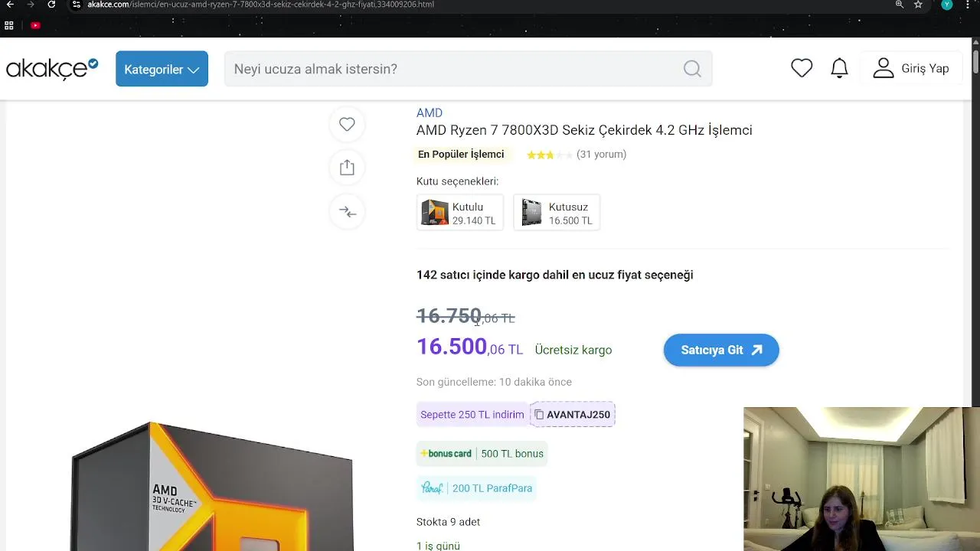The width and height of the screenshot is (980, 551).
Task: Click the Paraf 200 TL ParafPara badge
Action: pyautogui.click(x=476, y=488)
